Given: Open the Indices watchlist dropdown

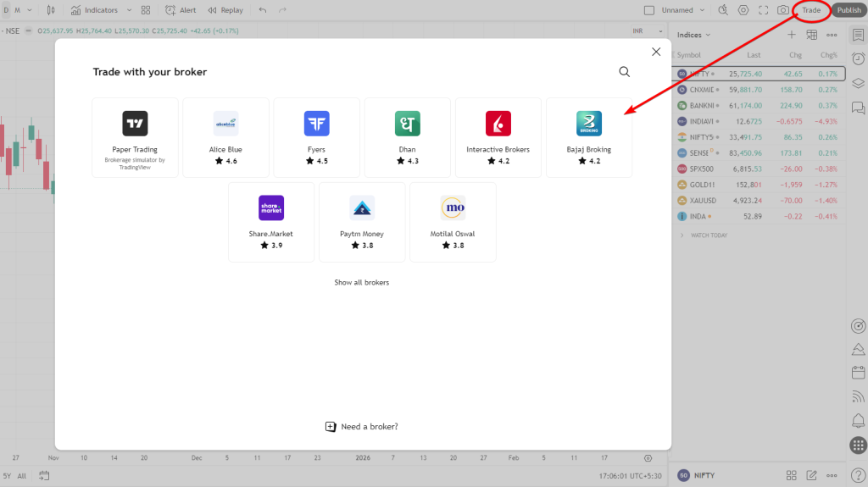Looking at the screenshot, I should [x=694, y=35].
